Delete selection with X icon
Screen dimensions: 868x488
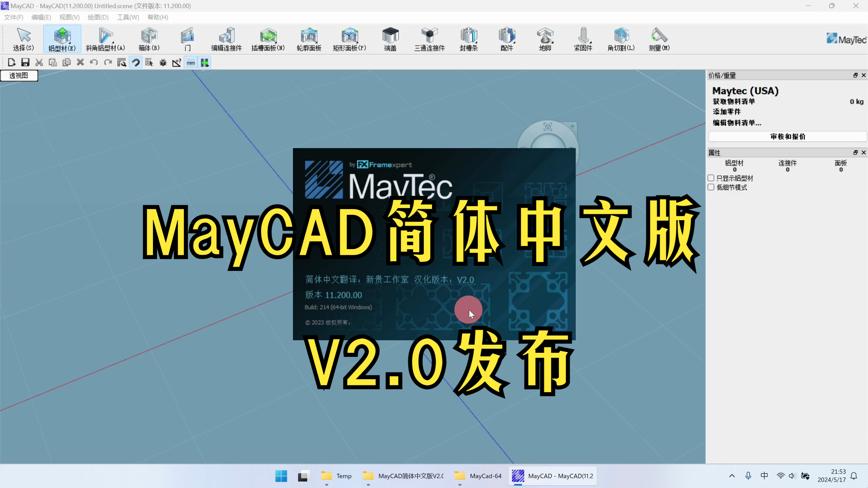(80, 62)
